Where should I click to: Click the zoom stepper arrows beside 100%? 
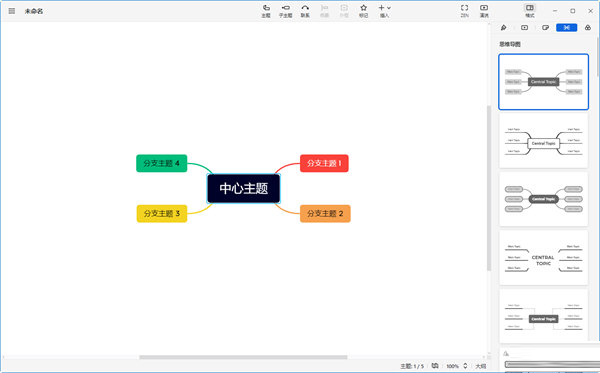coord(465,366)
